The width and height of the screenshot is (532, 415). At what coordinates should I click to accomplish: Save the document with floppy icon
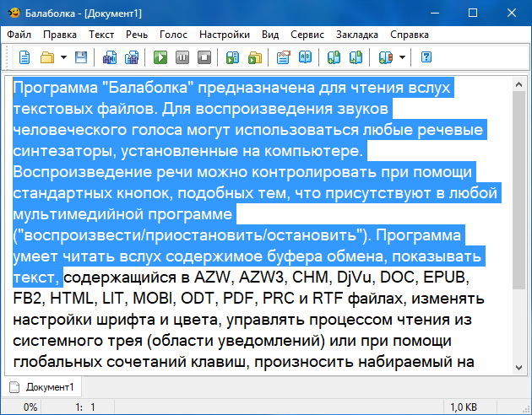(x=81, y=57)
